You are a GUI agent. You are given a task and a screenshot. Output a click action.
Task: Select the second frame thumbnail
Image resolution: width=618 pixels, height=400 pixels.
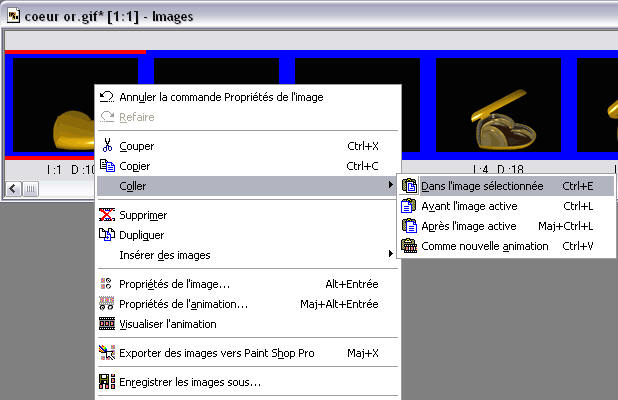pyautogui.click(x=216, y=71)
